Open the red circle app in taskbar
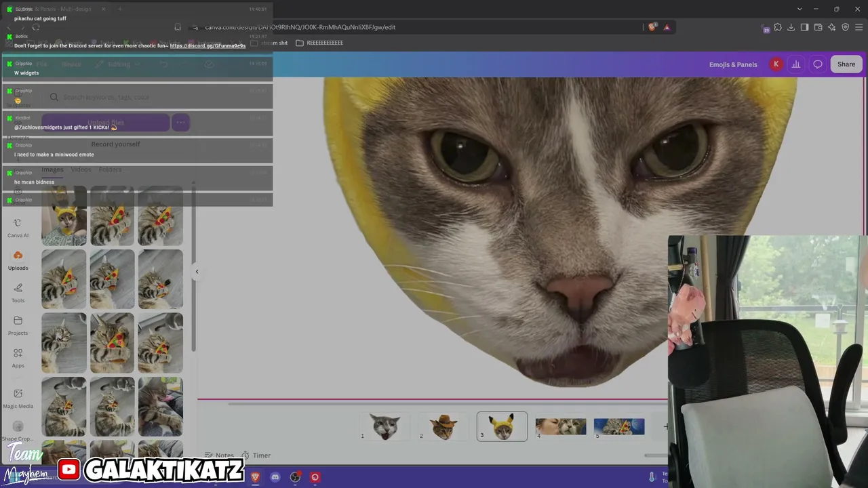The image size is (868, 488). point(315,477)
